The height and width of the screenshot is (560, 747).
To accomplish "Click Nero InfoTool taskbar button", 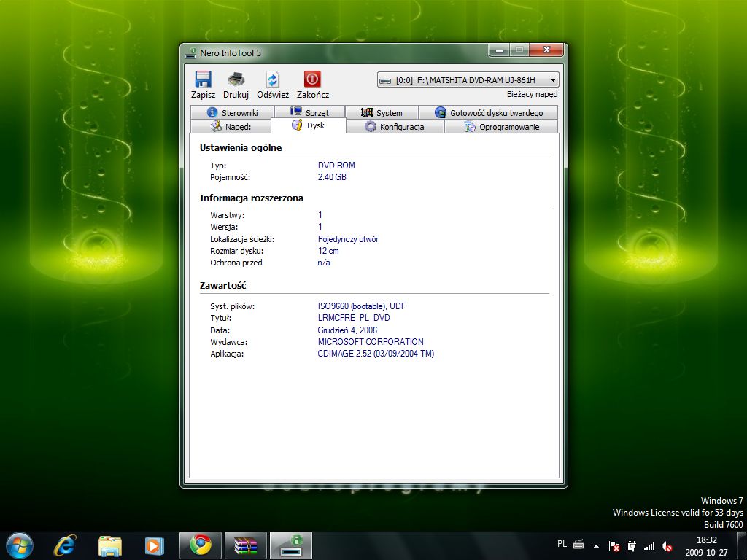I will 291,545.
